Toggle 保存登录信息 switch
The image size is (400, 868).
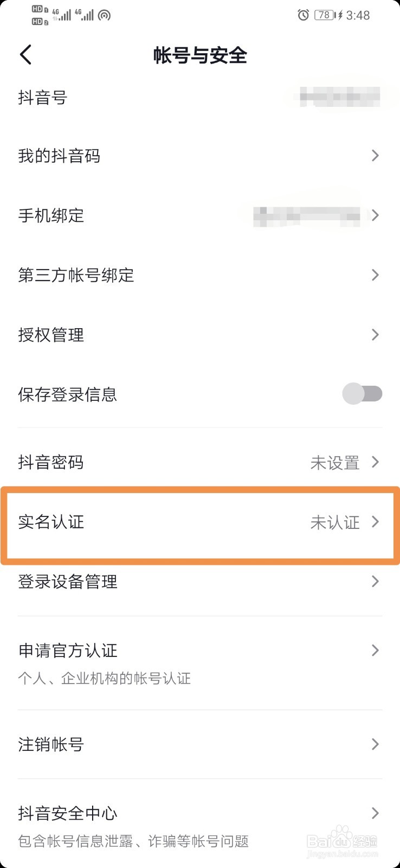pyautogui.click(x=363, y=394)
